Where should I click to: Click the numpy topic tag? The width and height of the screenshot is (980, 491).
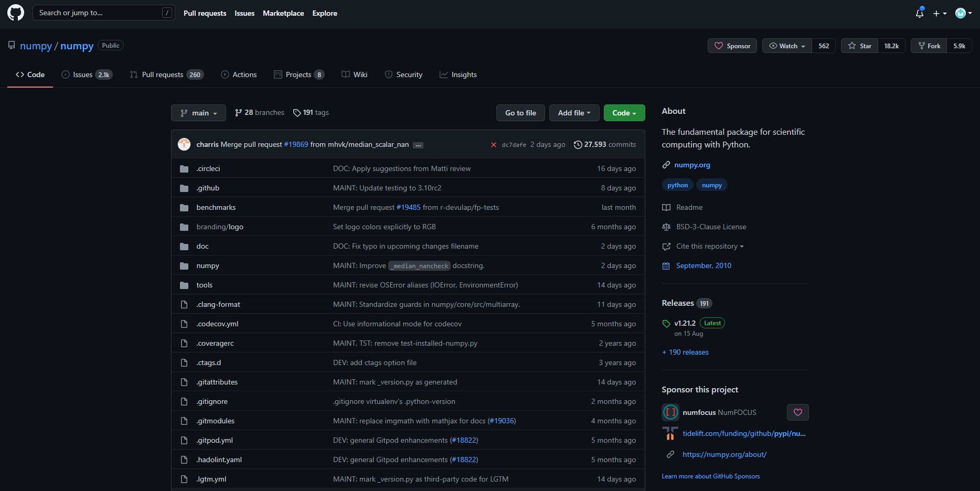712,185
